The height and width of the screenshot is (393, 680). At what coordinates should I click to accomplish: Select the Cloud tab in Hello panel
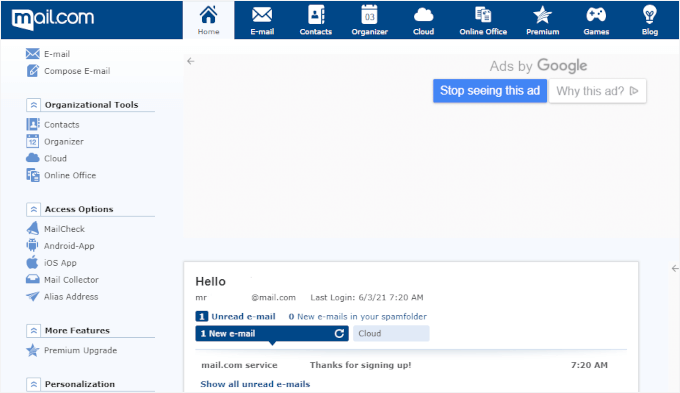391,333
